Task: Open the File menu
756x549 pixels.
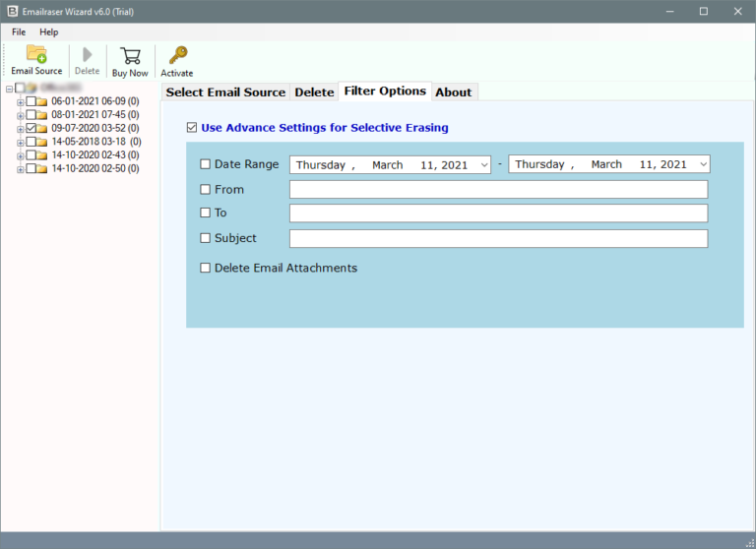Action: pyautogui.click(x=20, y=32)
